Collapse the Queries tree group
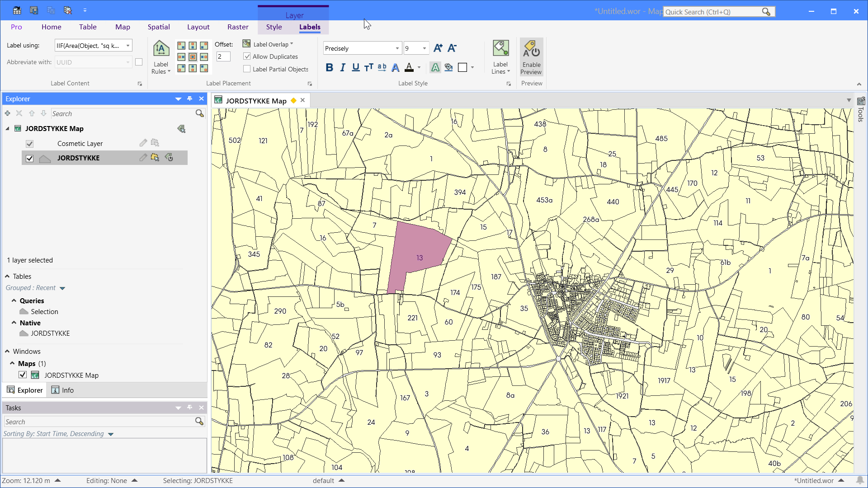 [x=14, y=300]
